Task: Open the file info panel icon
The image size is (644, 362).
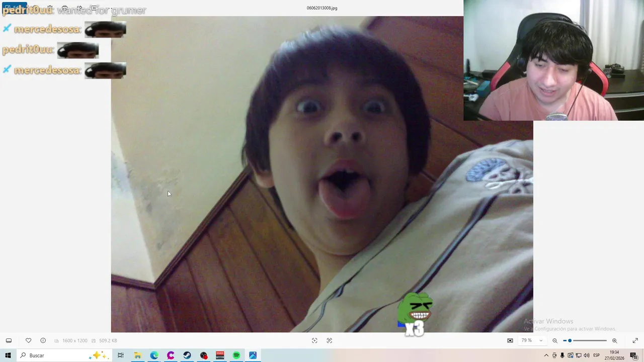Action: (43, 340)
